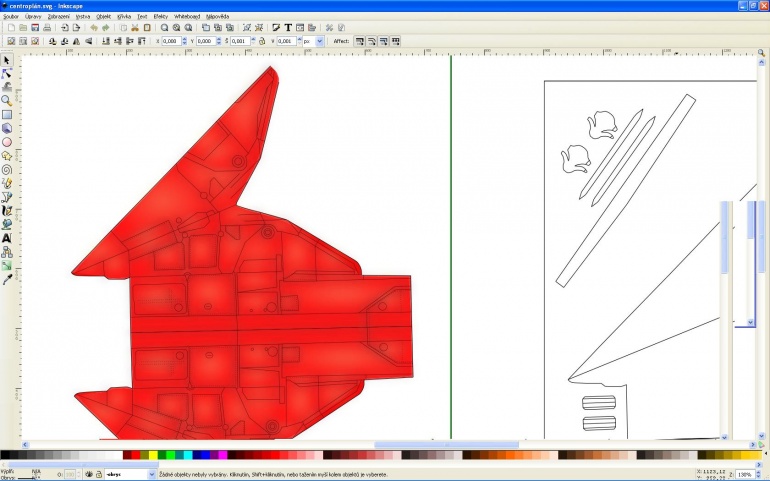Open the Text menu

142,16
